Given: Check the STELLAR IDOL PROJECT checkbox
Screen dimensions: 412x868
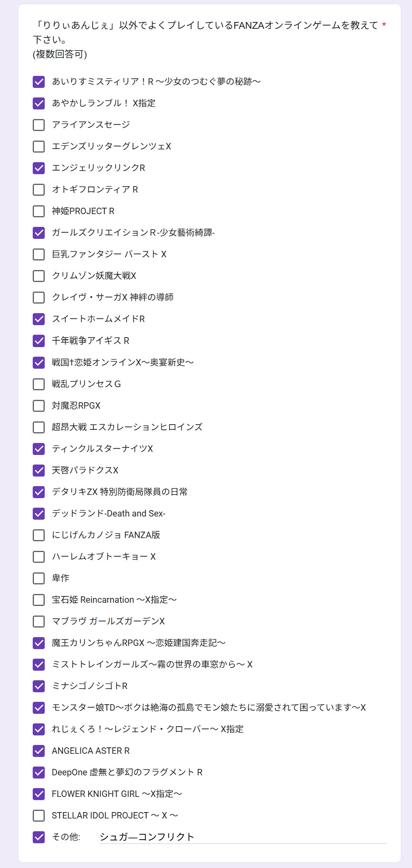Looking at the screenshot, I should click(x=39, y=815).
